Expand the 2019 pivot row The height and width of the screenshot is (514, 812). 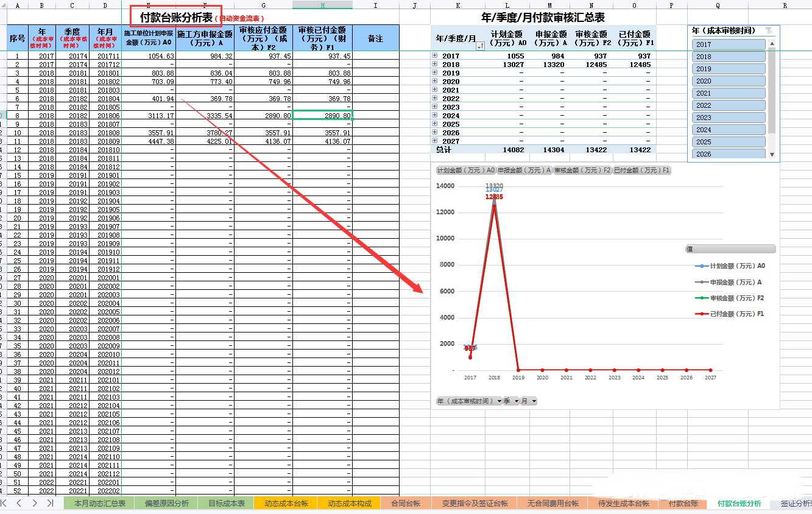[x=434, y=72]
